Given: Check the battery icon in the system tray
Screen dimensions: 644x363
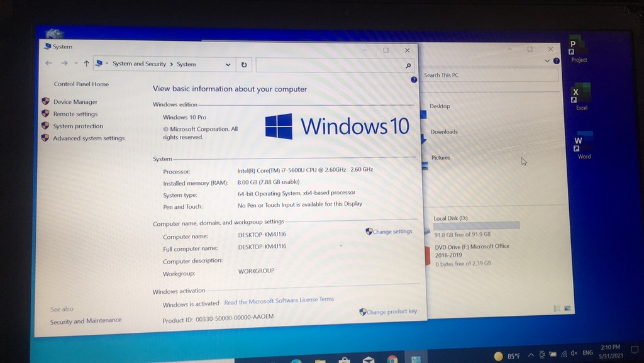Looking at the screenshot, I should pos(553,354).
